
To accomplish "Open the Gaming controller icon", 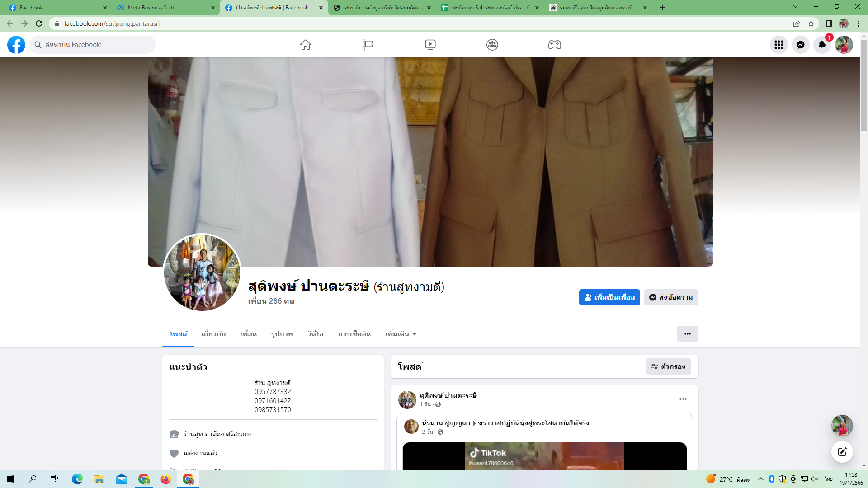I will (554, 45).
